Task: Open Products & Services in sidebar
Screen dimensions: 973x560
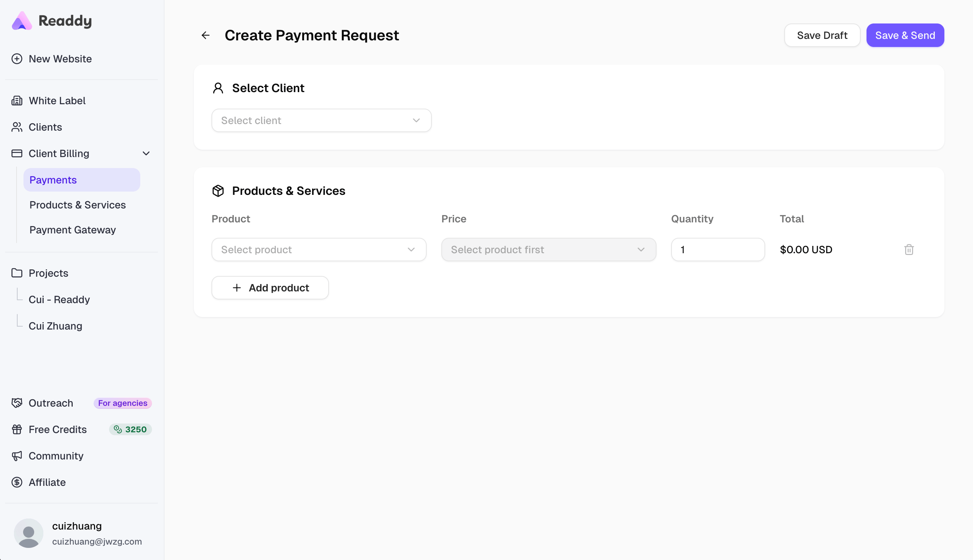Action: [78, 205]
